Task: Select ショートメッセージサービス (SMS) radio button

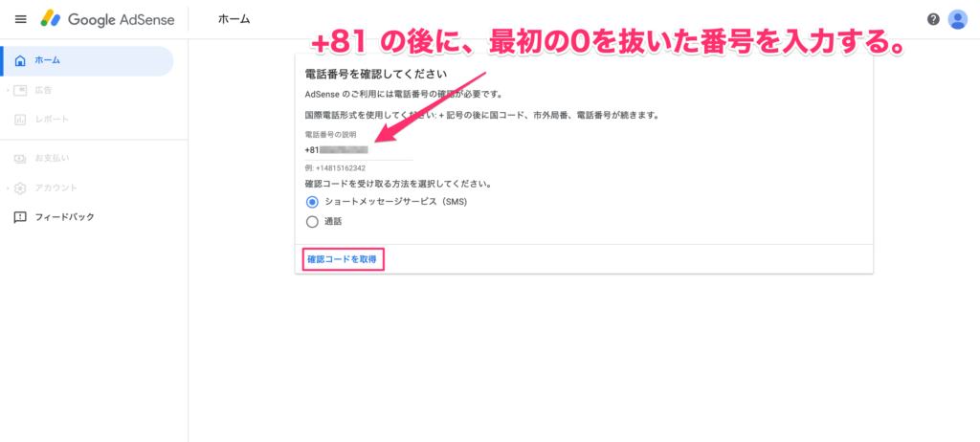Action: 312,202
